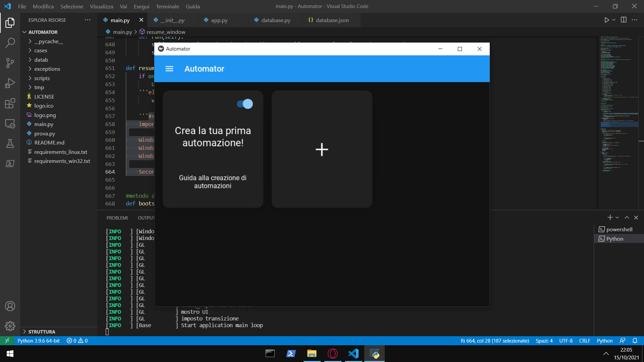Open the Remote Explorer sidebar
The width and height of the screenshot is (644, 362).
click(10, 124)
